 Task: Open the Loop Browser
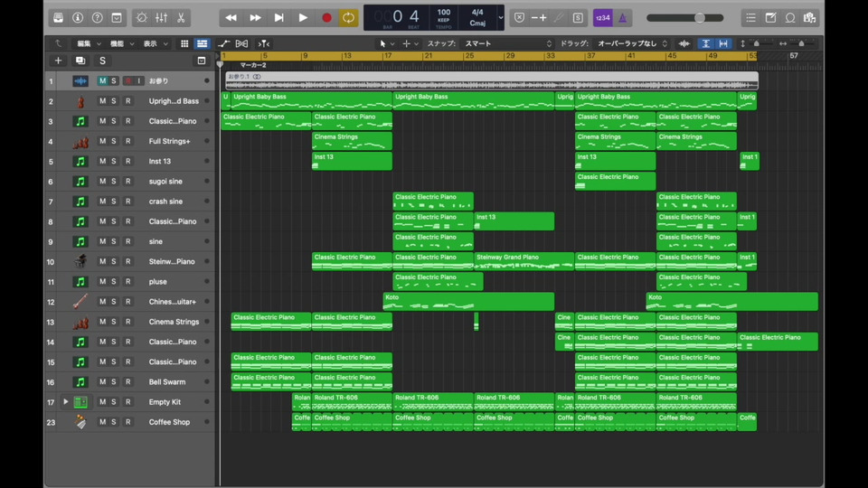(790, 18)
